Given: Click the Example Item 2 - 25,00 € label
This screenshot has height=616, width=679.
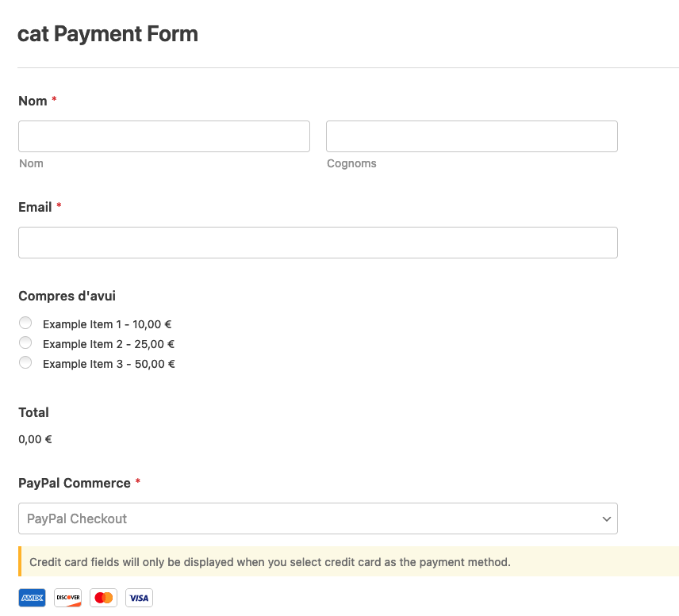Looking at the screenshot, I should pos(108,344).
